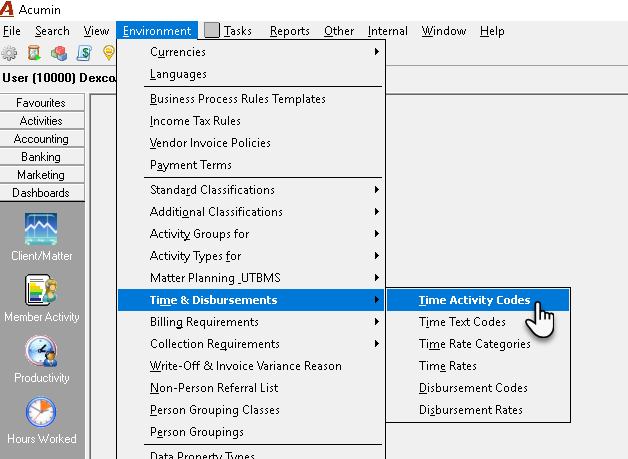The height and width of the screenshot is (459, 628).
Task: Click the hourglass timer toolbar icon
Action: tap(34, 53)
